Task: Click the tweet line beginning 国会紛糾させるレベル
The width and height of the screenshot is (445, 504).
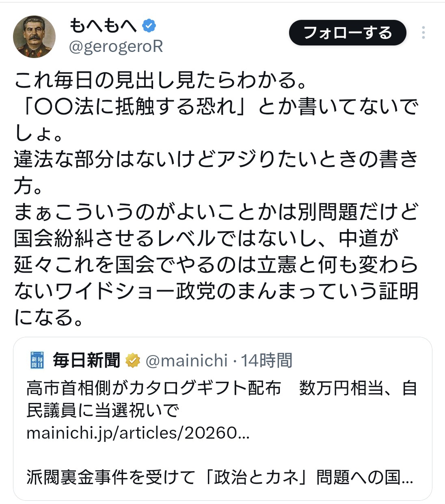Action: pos(206,238)
